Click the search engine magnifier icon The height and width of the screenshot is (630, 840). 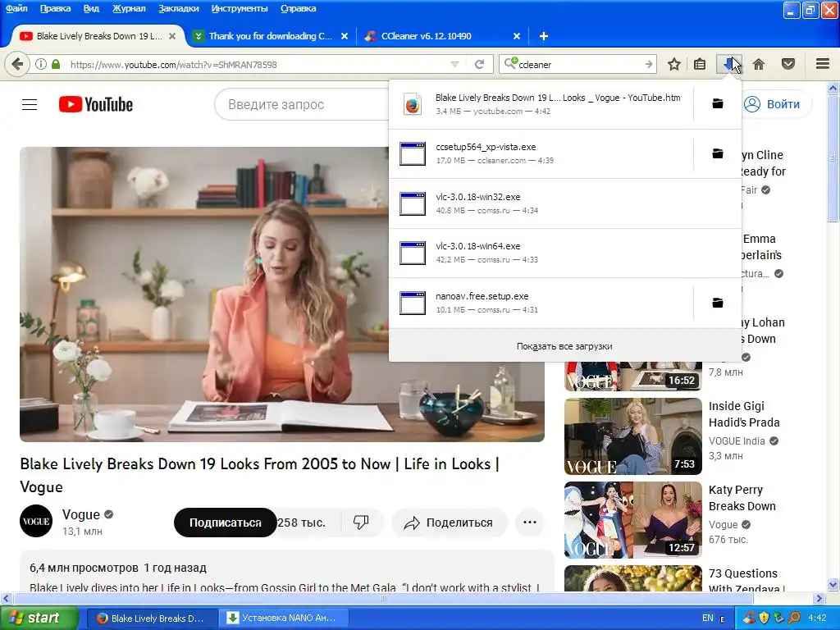510,64
